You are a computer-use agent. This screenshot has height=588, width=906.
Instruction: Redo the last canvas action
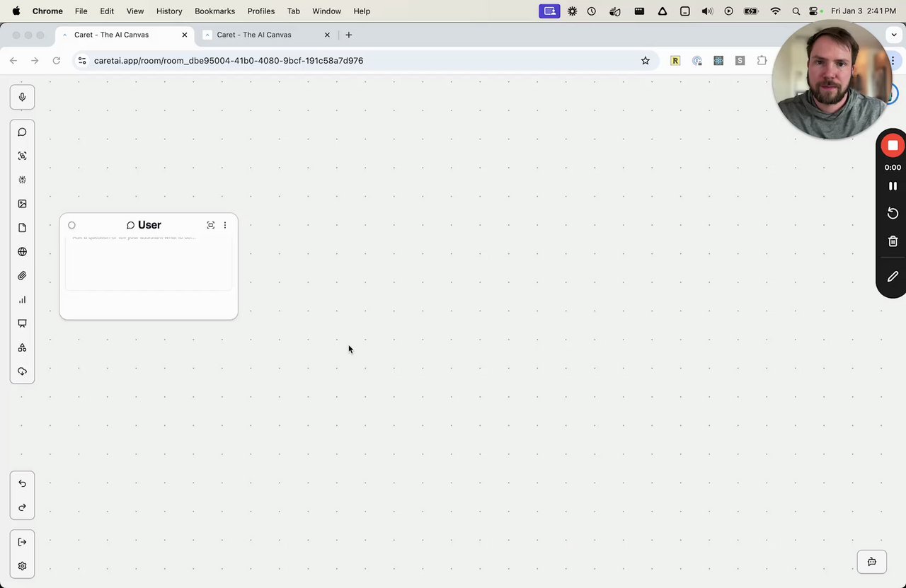[x=22, y=507]
